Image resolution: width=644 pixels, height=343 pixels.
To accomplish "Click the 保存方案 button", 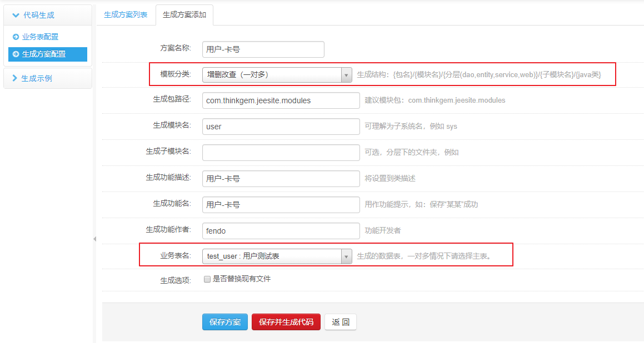I will point(225,322).
